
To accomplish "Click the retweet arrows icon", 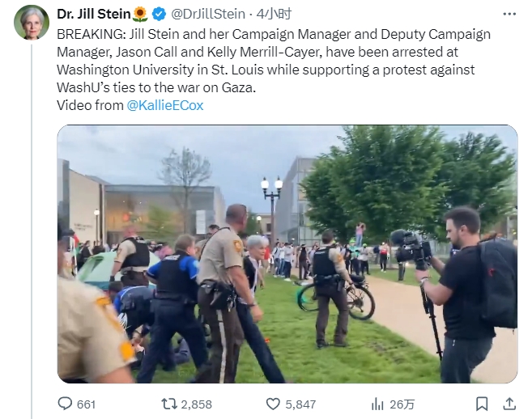I will 168,404.
